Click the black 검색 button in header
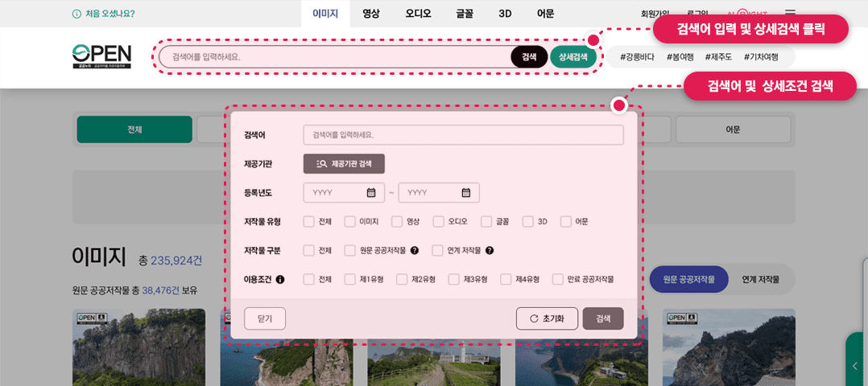The image size is (868, 386). (x=529, y=57)
